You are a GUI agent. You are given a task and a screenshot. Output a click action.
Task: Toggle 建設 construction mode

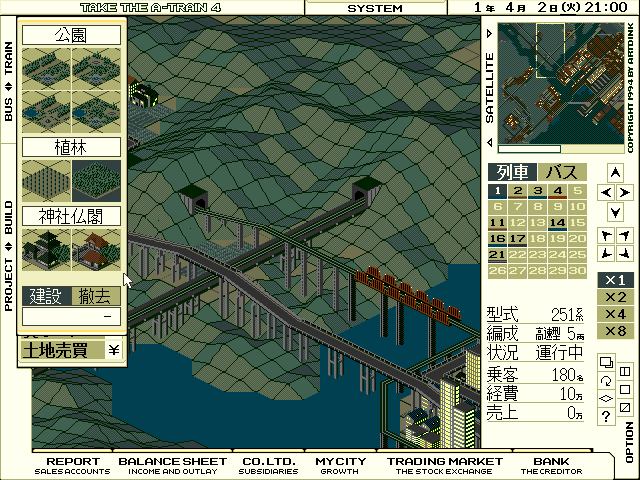click(46, 296)
